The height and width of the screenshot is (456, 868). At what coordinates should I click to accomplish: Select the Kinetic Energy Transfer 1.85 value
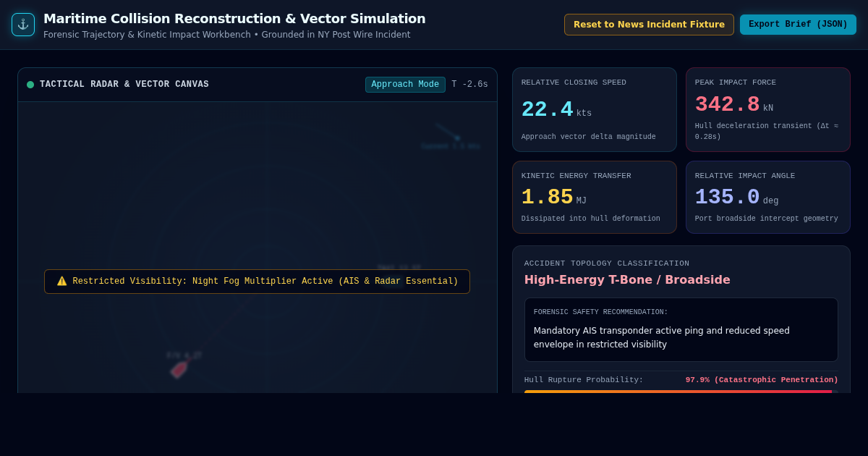[547, 198]
